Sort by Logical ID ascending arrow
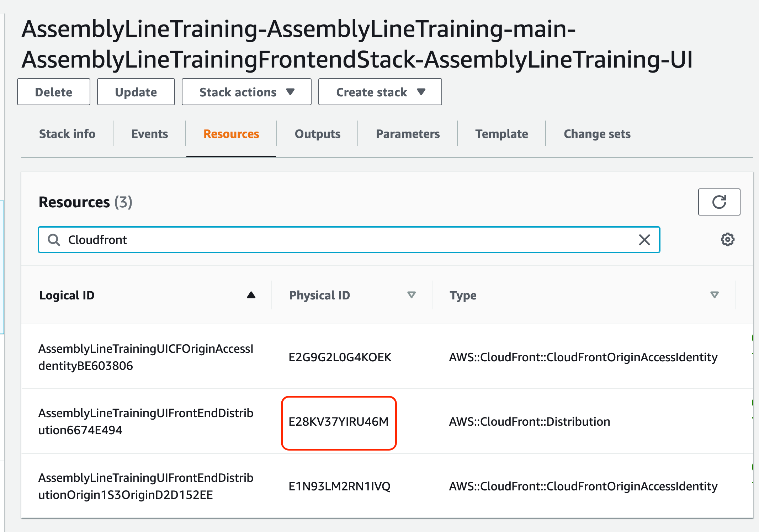The image size is (759, 532). (251, 295)
